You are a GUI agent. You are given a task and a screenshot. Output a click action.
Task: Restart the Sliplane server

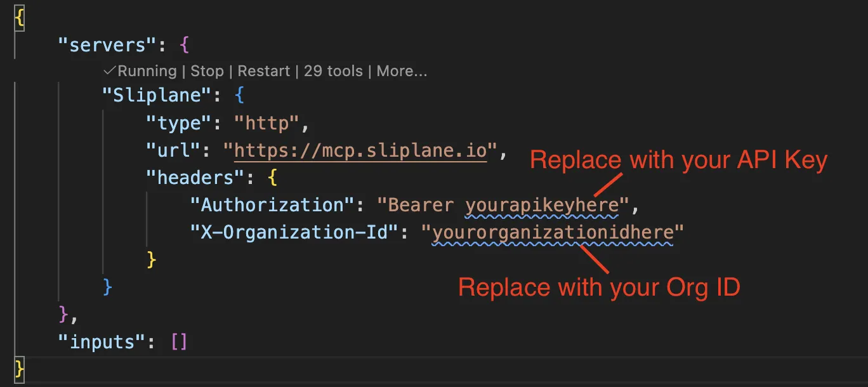pos(263,71)
